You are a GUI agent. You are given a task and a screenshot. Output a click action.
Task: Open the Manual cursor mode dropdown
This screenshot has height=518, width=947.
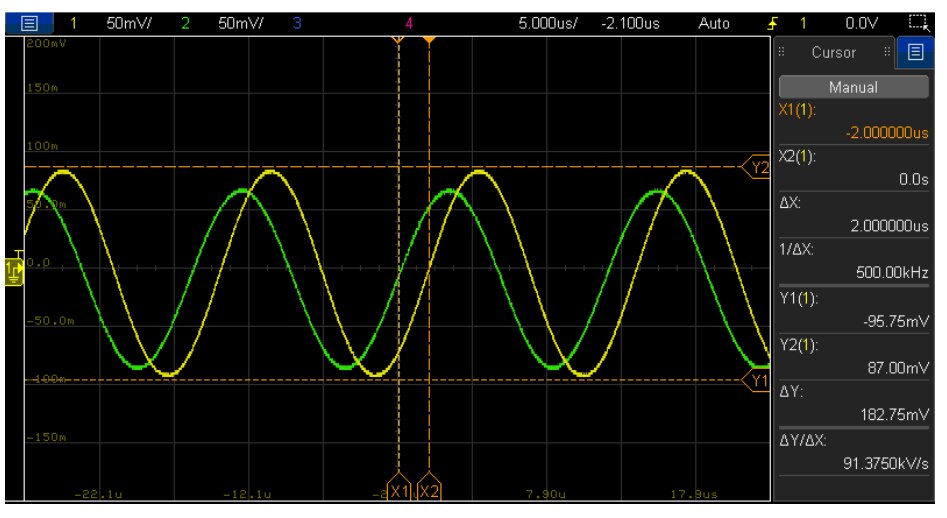853,87
